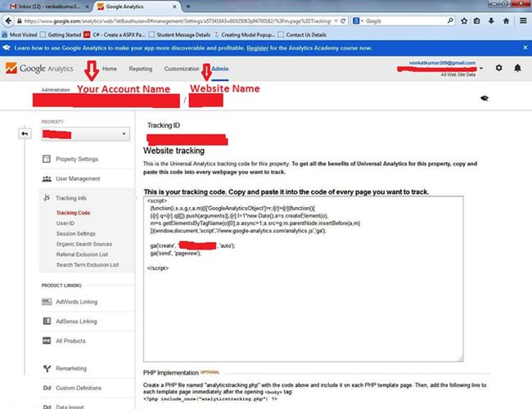Click the browser URL address field

[177, 21]
